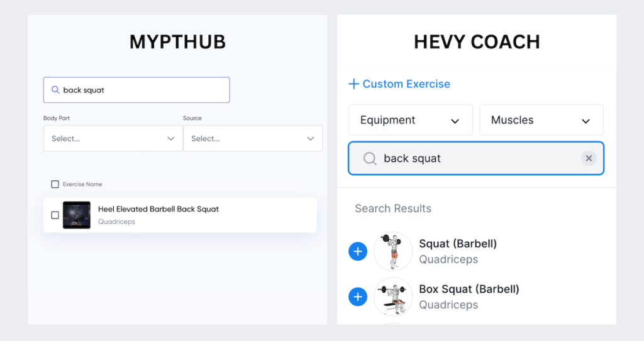
Task: Click the Custom Exercise link
Action: pos(406,84)
